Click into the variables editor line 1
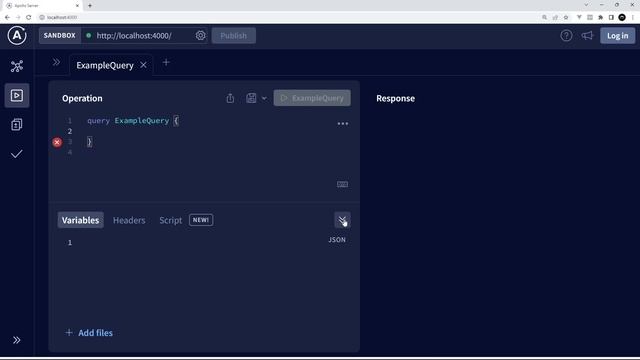The height and width of the screenshot is (360, 640). 204,242
